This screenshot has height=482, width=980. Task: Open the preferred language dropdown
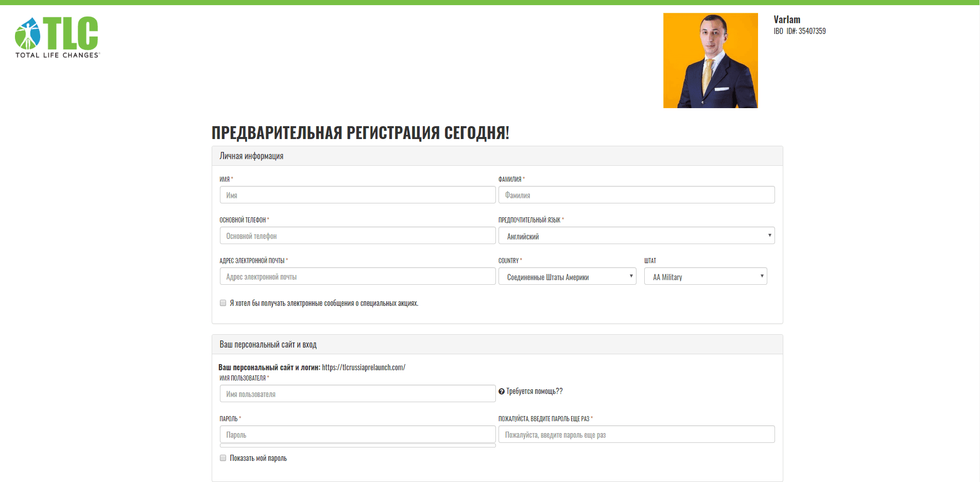coord(636,236)
